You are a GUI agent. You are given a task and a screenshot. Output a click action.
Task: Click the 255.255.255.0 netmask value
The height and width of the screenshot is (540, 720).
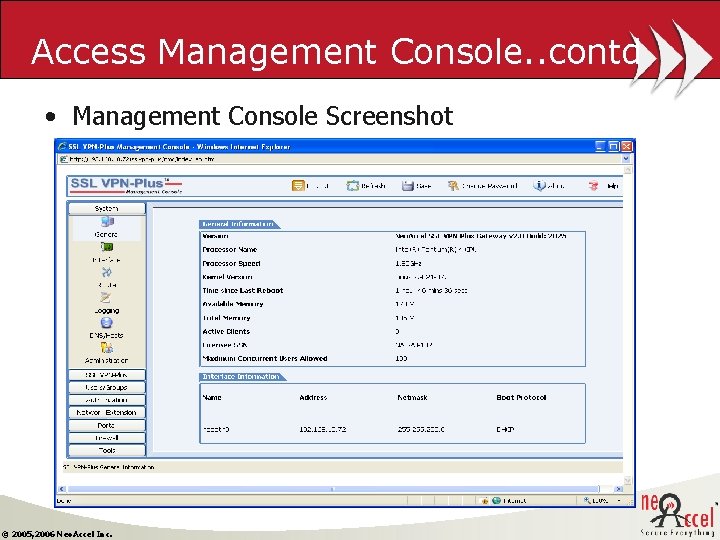click(x=421, y=429)
